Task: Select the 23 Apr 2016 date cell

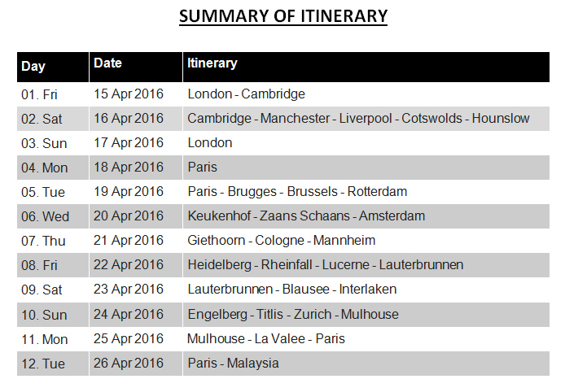Action: (136, 290)
